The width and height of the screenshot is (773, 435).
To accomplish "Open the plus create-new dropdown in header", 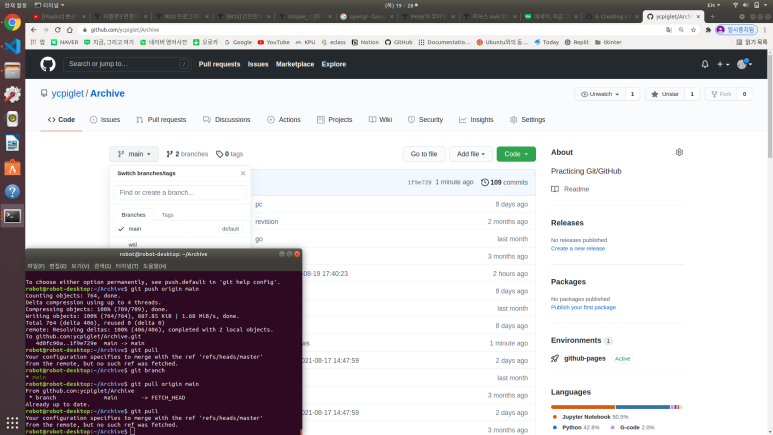I will [x=723, y=64].
